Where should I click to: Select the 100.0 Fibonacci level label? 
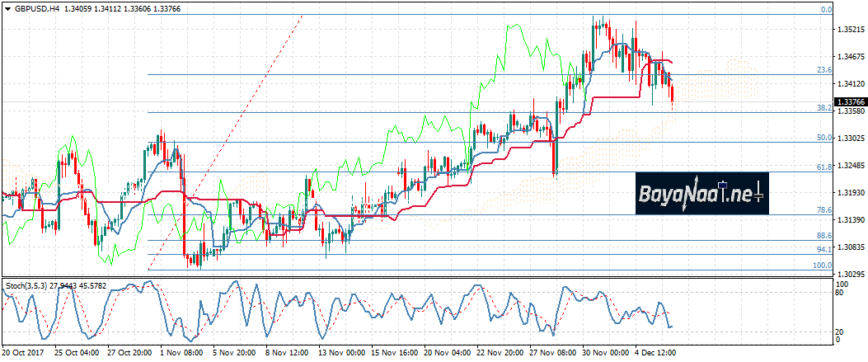pyautogui.click(x=822, y=266)
